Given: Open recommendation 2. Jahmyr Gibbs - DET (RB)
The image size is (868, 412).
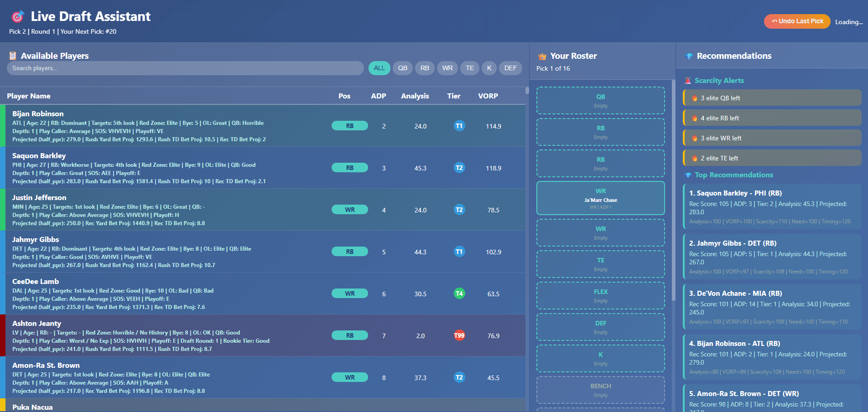Looking at the screenshot, I should point(772,257).
